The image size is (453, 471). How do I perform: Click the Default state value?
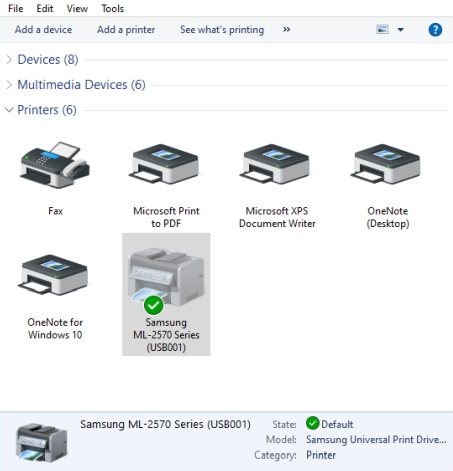point(337,424)
